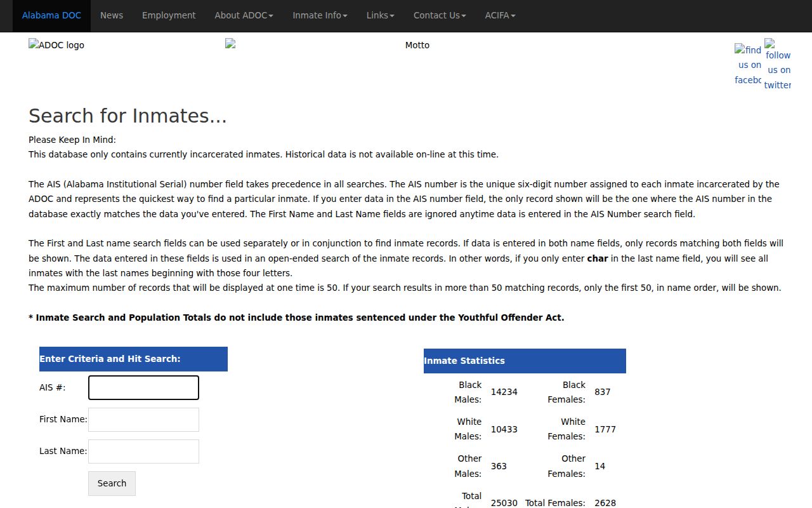Viewport: 812px width, 508px height.
Task: Expand the Inmate Info dropdown
Action: point(320,15)
